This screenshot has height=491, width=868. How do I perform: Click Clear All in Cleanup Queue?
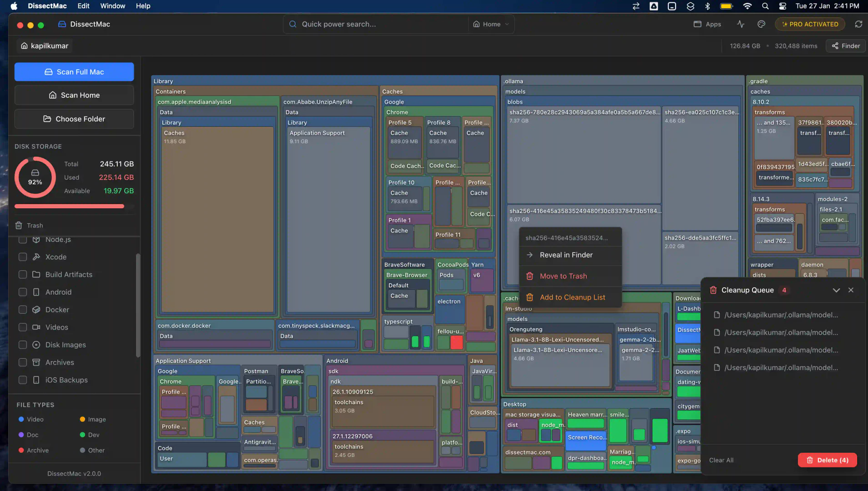click(x=721, y=460)
